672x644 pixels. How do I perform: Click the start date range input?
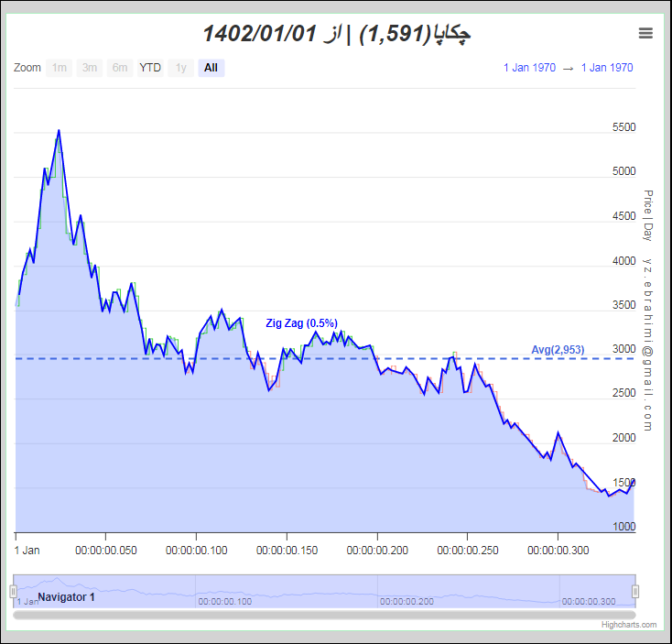529,68
